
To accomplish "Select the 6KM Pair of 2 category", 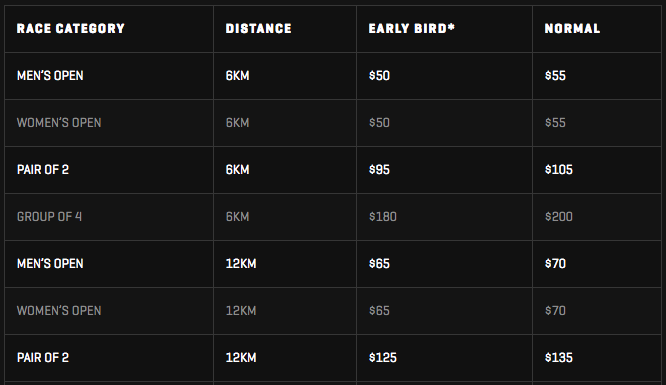I will click(x=42, y=170).
